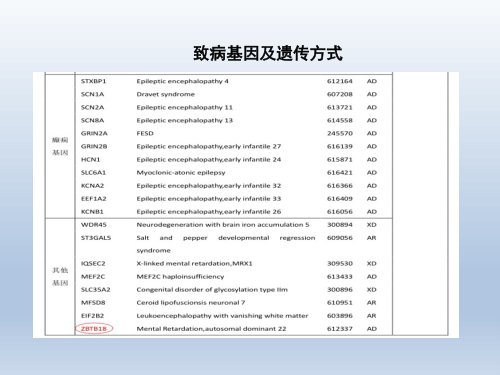Click gene name SLC35A2
The image size is (500, 375).
95,290
